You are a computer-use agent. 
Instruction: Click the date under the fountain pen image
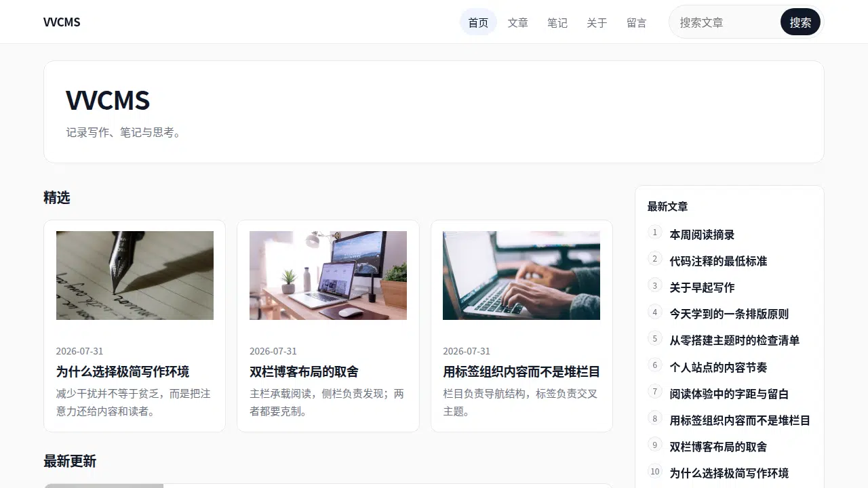[80, 351]
